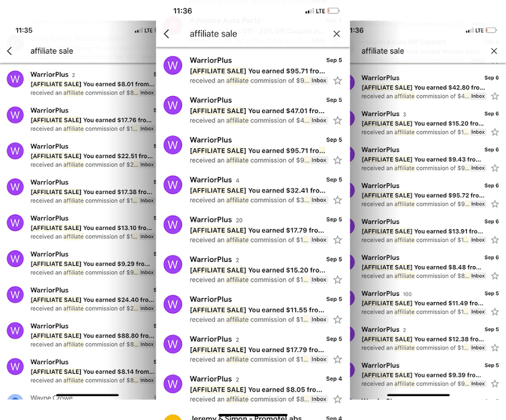This screenshot has width=506, height=420.
Task: Open the $22.51 affiliate sale email
Action: pyautogui.click(x=91, y=156)
